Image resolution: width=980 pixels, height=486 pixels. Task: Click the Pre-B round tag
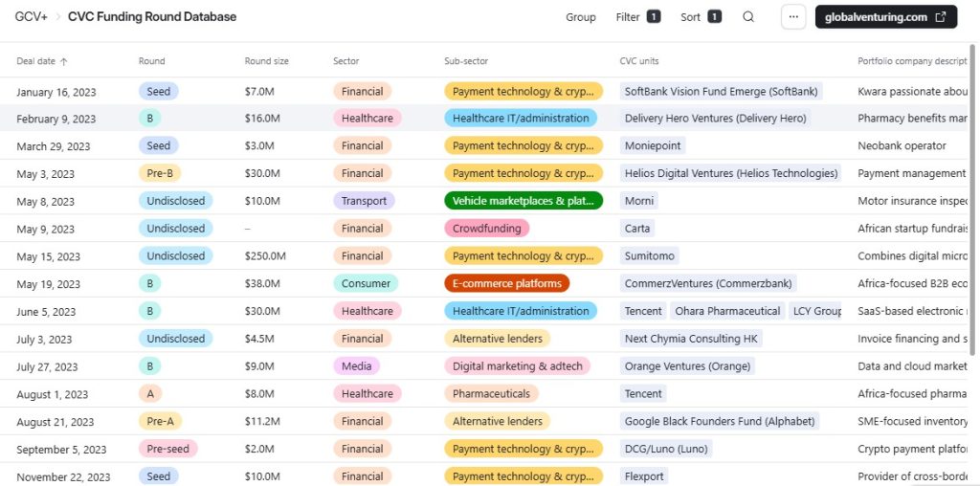(160, 173)
